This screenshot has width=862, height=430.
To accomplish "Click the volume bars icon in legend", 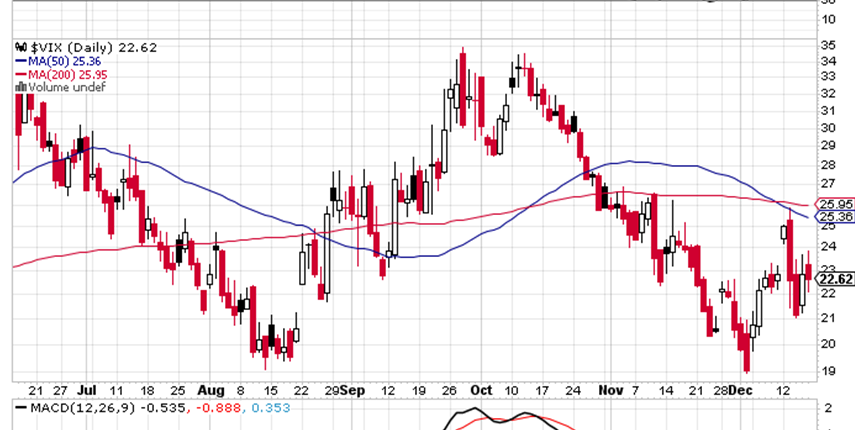I will point(18,87).
